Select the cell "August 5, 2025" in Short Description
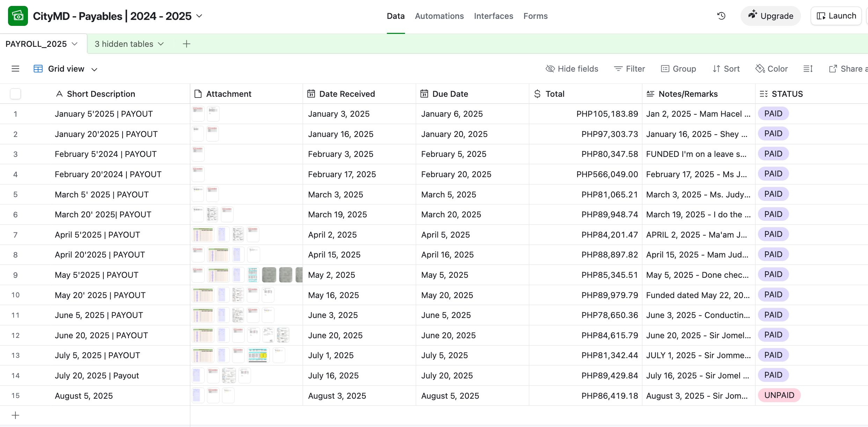This screenshot has height=427, width=868. [84, 396]
